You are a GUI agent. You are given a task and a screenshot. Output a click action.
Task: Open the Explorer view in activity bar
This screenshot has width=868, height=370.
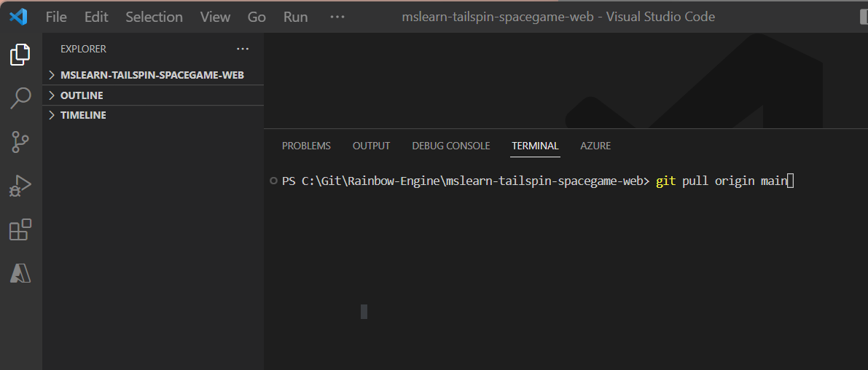[20, 54]
